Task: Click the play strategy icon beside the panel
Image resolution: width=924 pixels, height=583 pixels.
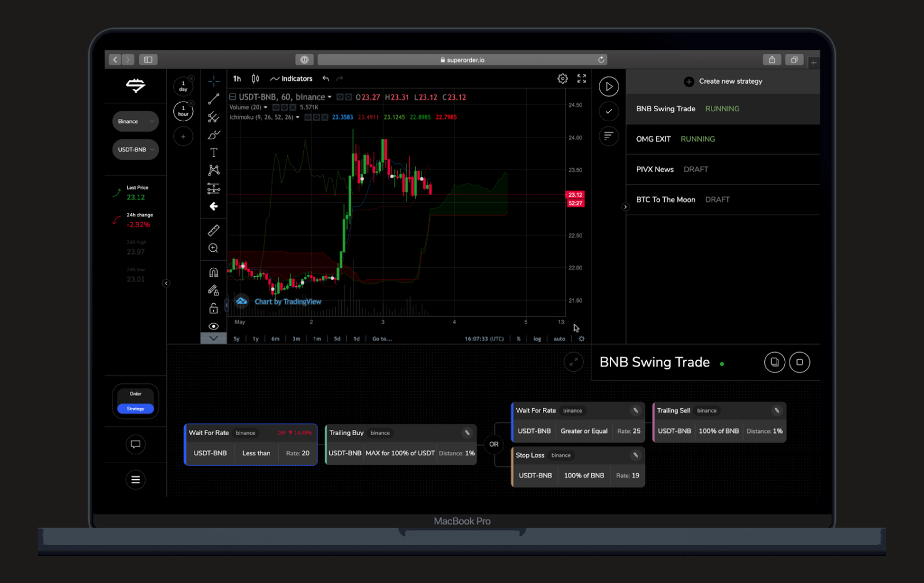Action: click(x=608, y=86)
